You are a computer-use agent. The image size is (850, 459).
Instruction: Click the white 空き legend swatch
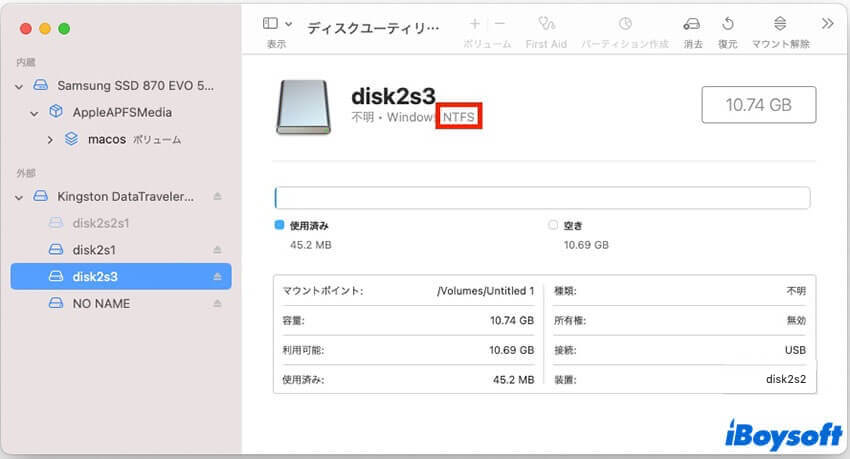[x=552, y=225]
